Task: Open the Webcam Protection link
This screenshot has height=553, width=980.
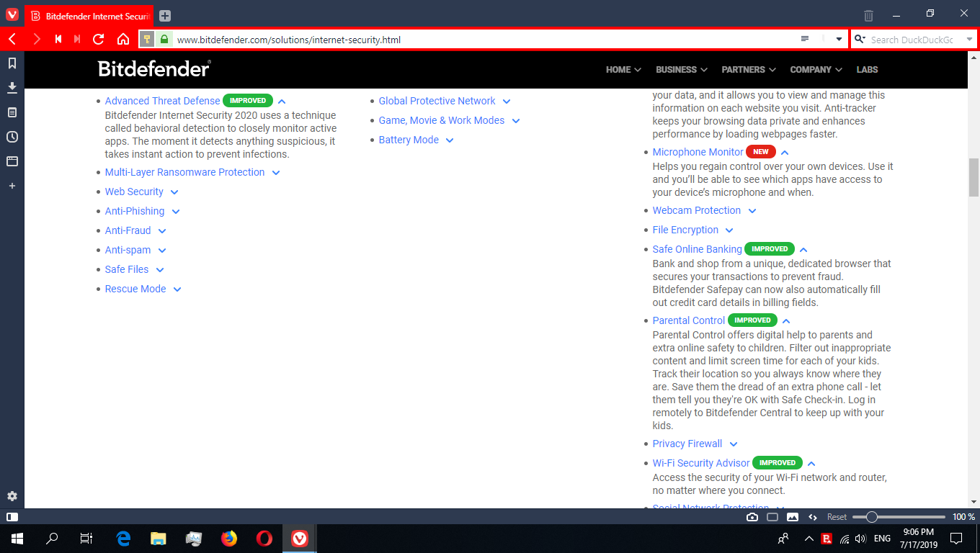Action: tap(697, 210)
